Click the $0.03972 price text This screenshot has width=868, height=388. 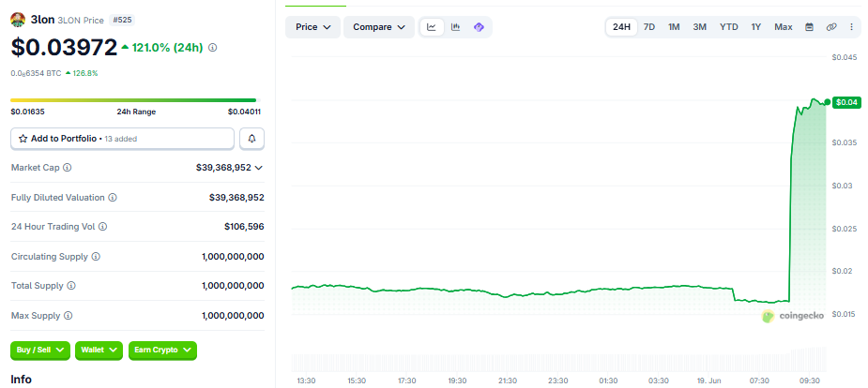pos(64,48)
